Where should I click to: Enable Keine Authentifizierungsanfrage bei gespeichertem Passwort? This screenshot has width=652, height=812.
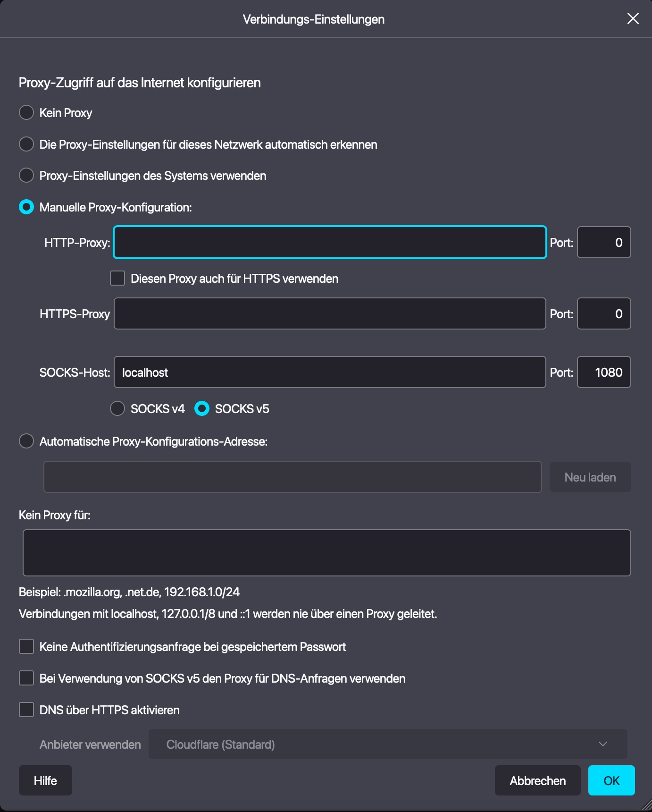[26, 647]
